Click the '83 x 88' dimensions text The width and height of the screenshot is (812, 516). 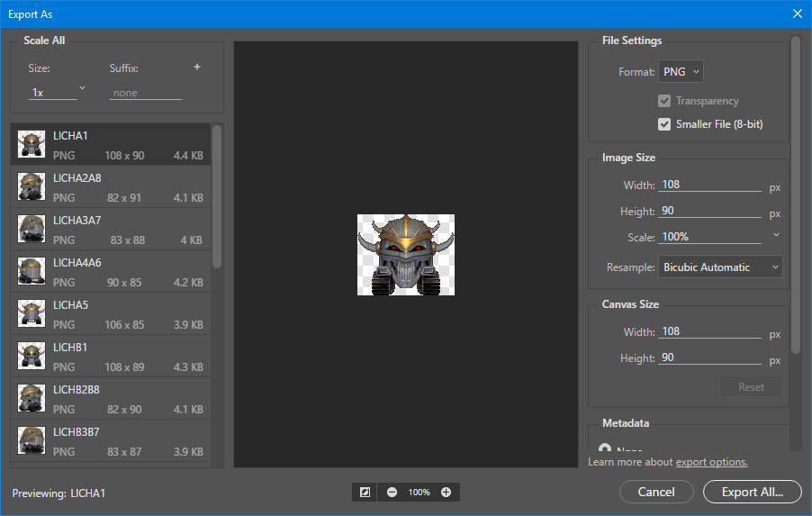point(128,240)
